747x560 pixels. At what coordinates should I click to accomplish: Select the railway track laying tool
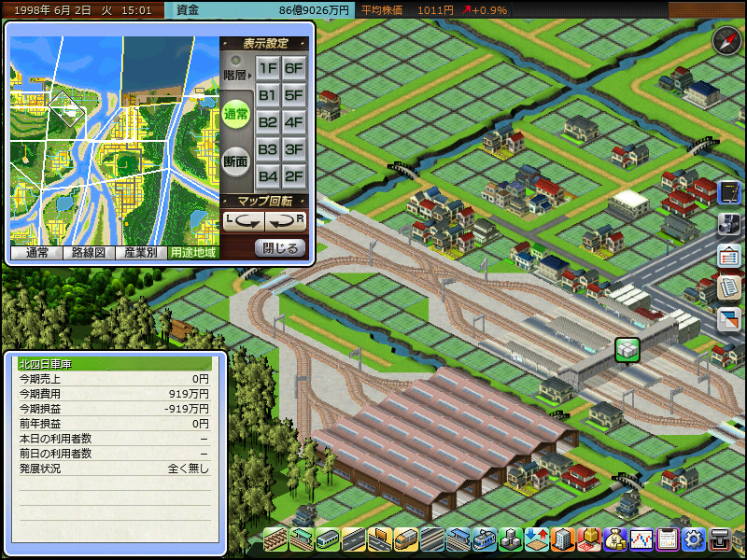coord(275,540)
